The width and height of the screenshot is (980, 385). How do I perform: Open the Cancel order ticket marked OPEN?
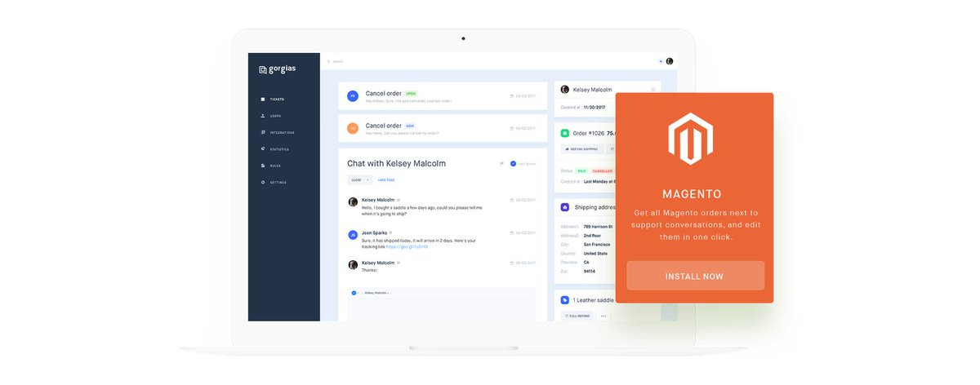coord(444,96)
